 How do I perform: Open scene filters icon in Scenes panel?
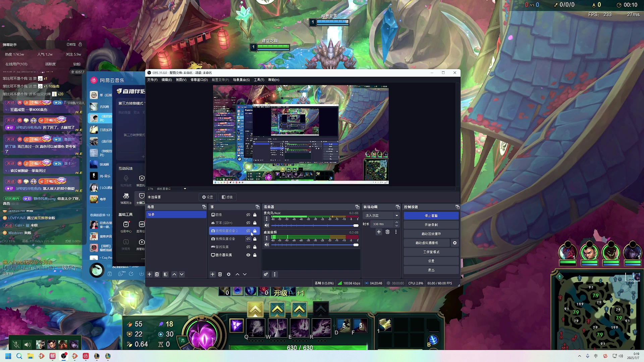tap(166, 275)
